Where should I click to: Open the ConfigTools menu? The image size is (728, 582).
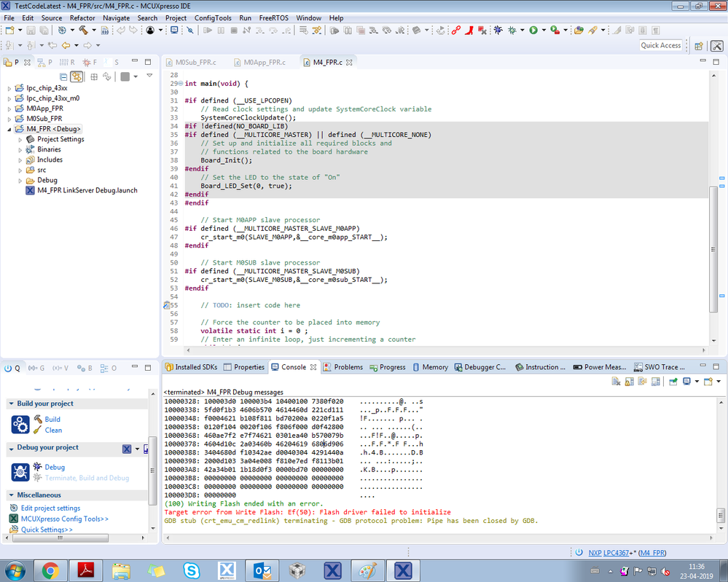[213, 17]
